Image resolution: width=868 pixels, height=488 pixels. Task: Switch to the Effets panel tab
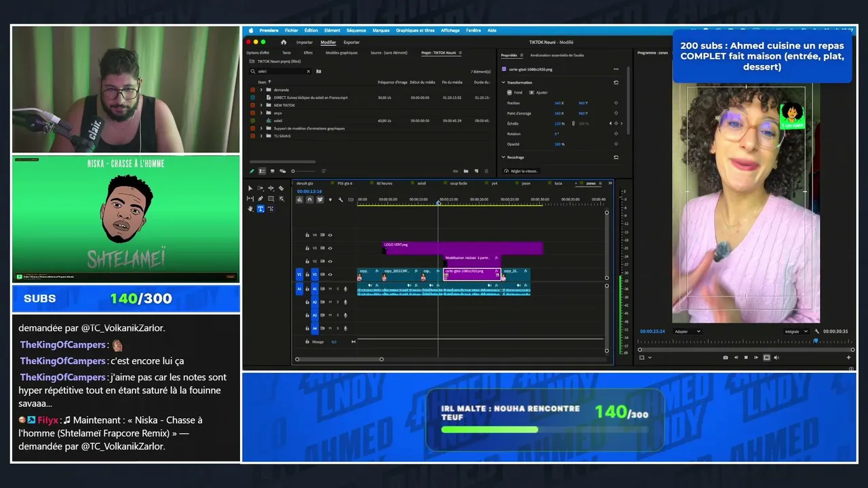308,53
